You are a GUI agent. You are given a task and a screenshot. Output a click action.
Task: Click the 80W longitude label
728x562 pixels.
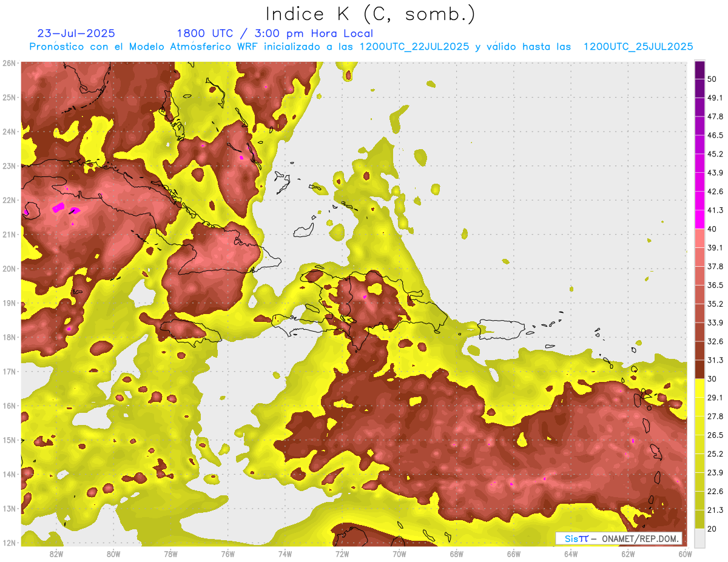point(113,554)
